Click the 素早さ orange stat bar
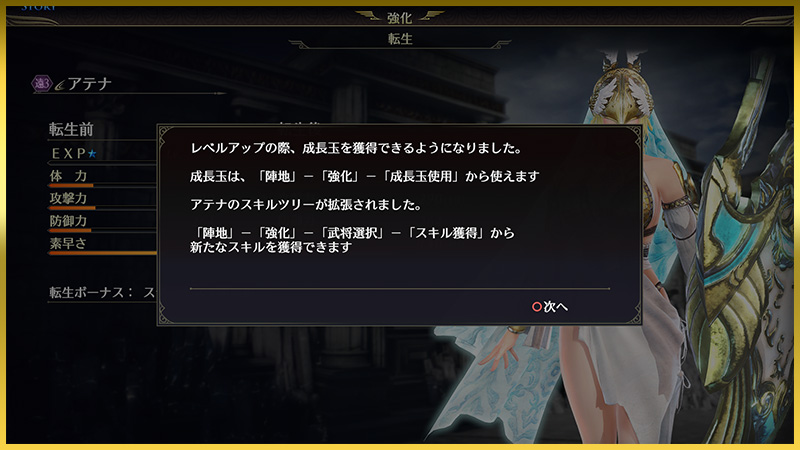Viewport: 800px width, 450px height. 103,253
